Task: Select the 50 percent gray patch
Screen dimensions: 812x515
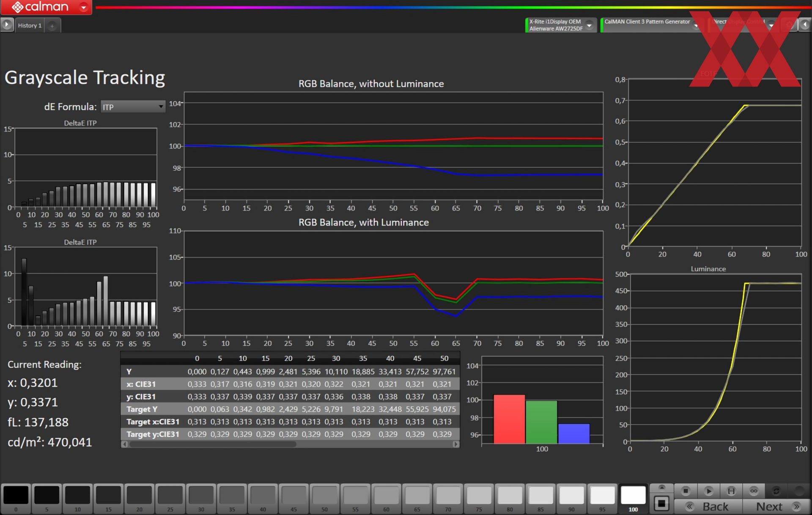Action: point(325,498)
